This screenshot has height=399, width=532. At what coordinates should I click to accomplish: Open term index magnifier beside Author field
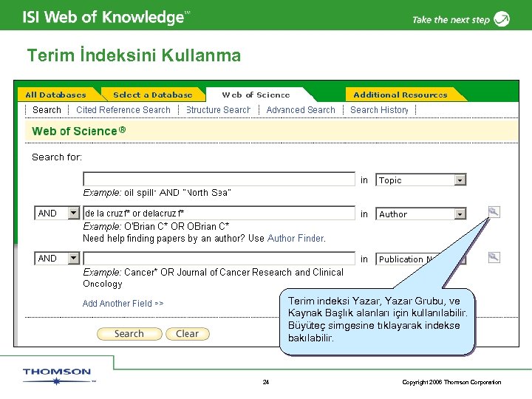point(494,212)
